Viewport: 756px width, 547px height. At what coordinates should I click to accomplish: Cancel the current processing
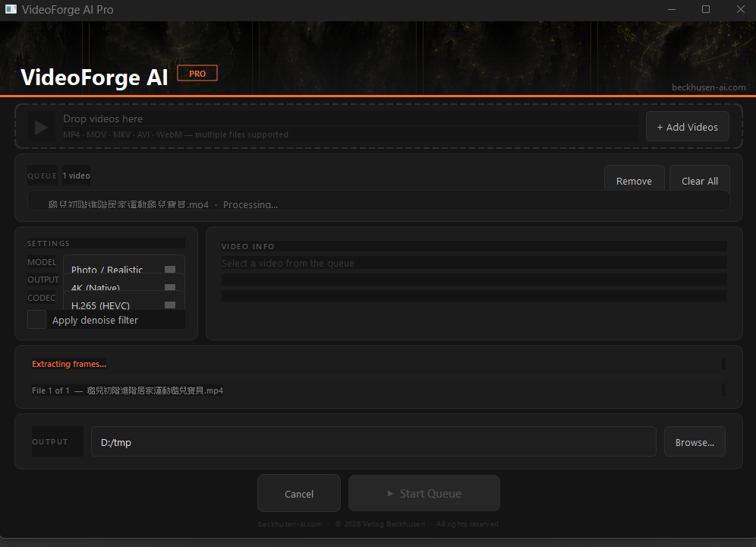pyautogui.click(x=299, y=493)
